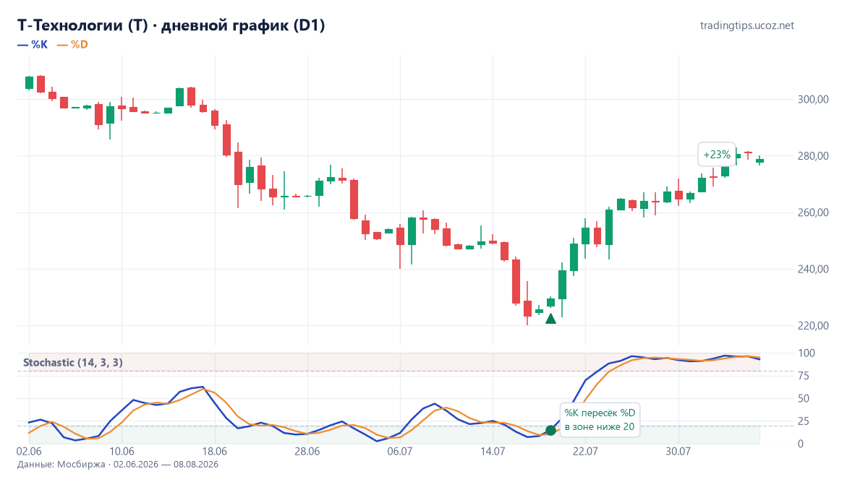Click the Stochastic 100 level label
The width and height of the screenshot is (868, 477).
click(805, 353)
